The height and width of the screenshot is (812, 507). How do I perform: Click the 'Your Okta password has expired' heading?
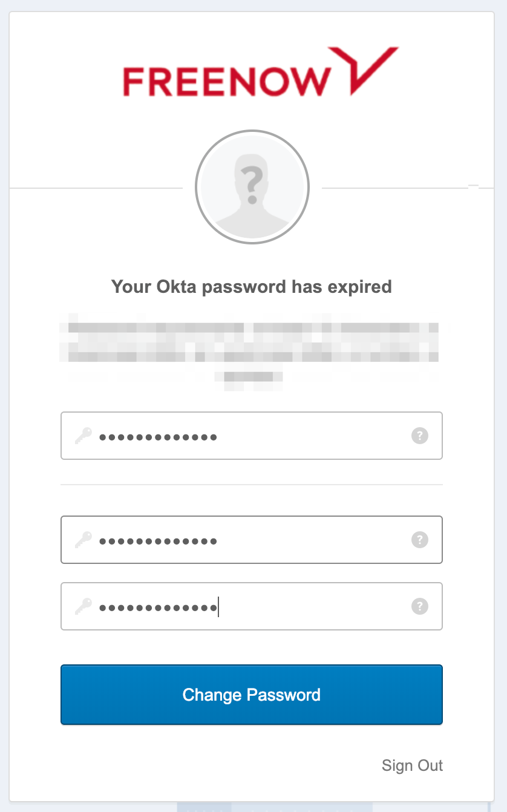(x=252, y=286)
